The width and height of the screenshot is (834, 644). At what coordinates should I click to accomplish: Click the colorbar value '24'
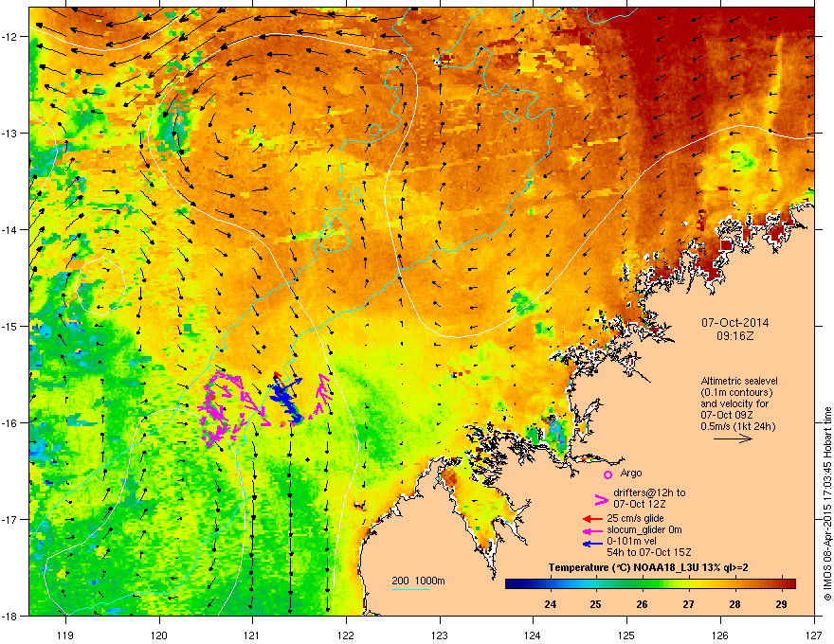[550, 604]
